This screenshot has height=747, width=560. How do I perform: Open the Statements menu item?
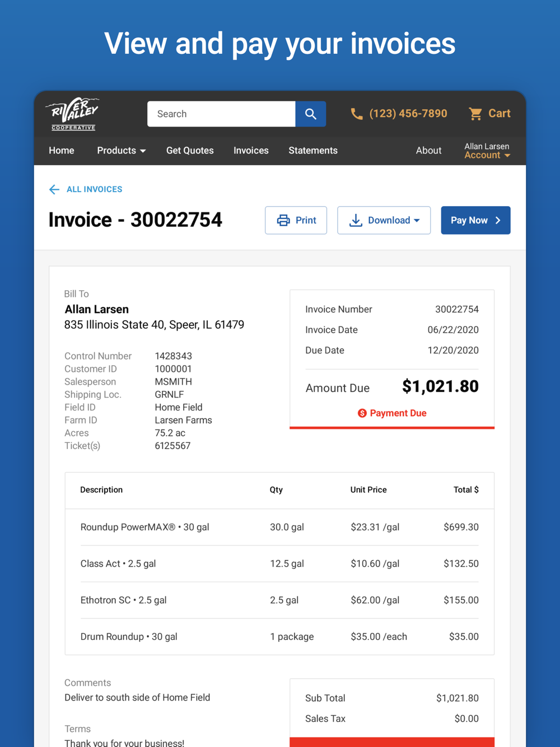(x=313, y=151)
